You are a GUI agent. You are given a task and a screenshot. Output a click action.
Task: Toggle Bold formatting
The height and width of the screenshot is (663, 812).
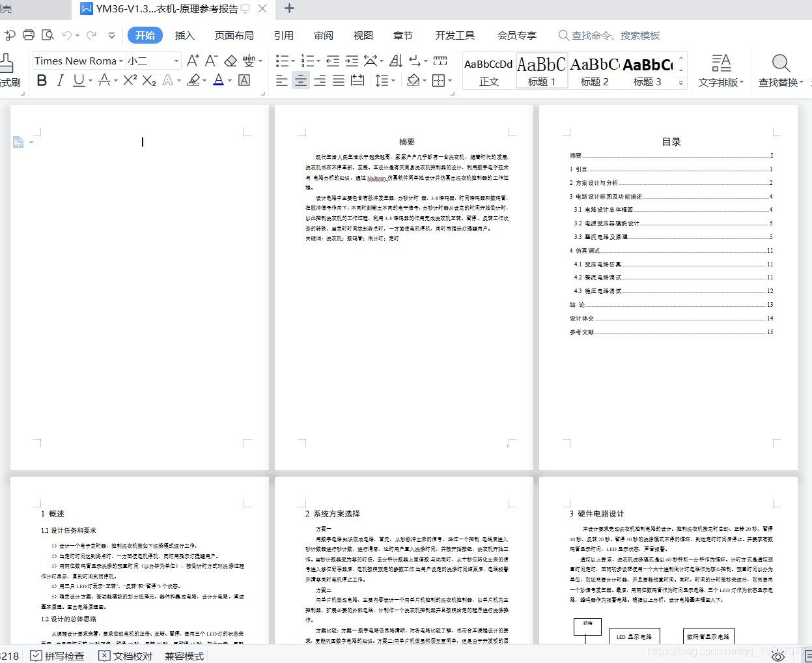coord(42,80)
